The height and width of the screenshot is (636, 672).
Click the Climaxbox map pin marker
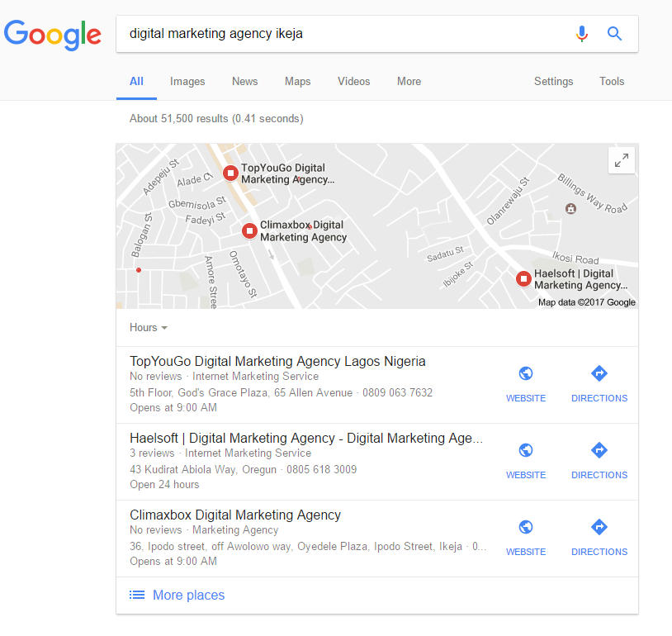pos(249,230)
